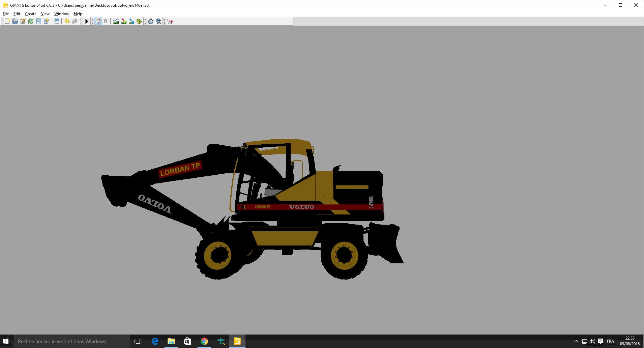The width and height of the screenshot is (644, 348).
Task: Click the GIANTS Editor title bar app icon
Action: 5,5
